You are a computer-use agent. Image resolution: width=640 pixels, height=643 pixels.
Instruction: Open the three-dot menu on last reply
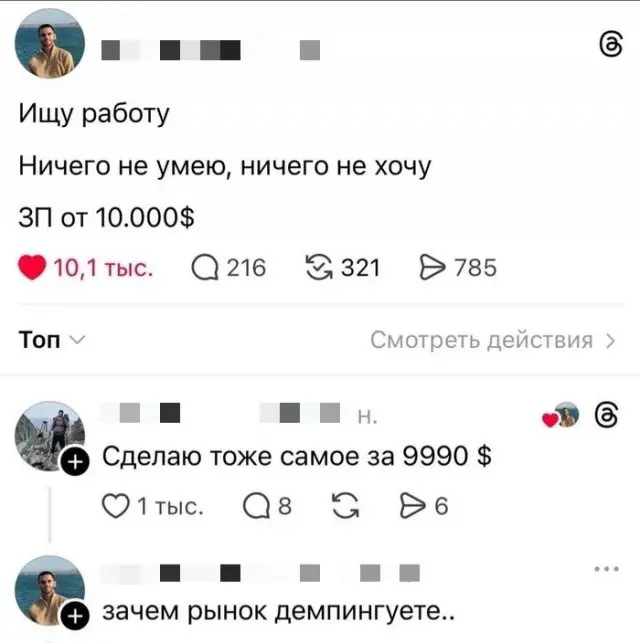606,569
